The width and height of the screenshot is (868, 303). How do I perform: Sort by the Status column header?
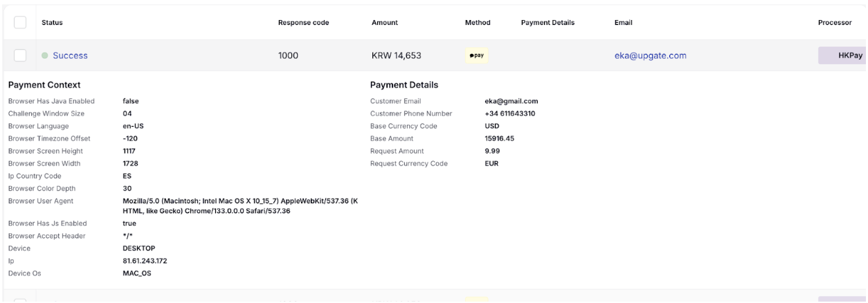(53, 23)
